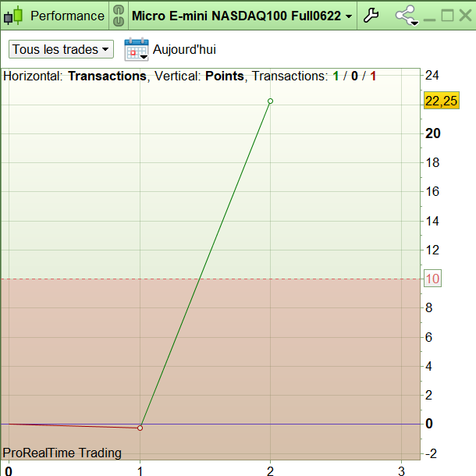Click the 3 label on the horizontal axis
This screenshot has height=476, width=476.
pyautogui.click(x=401, y=471)
